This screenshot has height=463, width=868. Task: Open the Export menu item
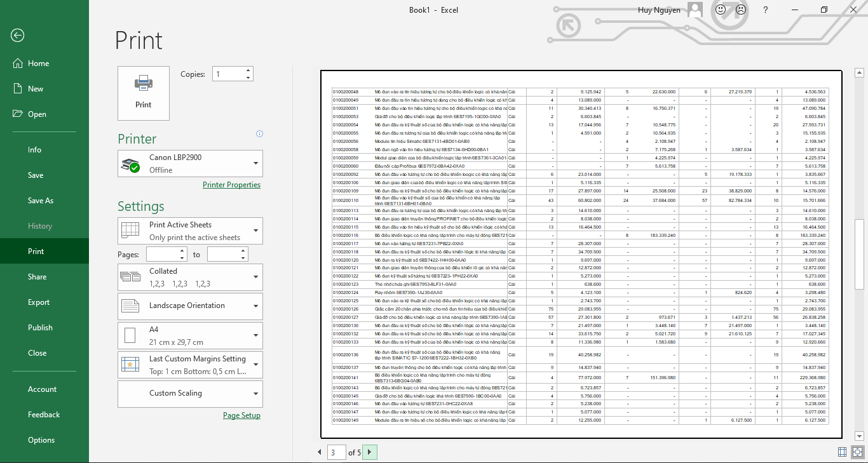(39, 302)
